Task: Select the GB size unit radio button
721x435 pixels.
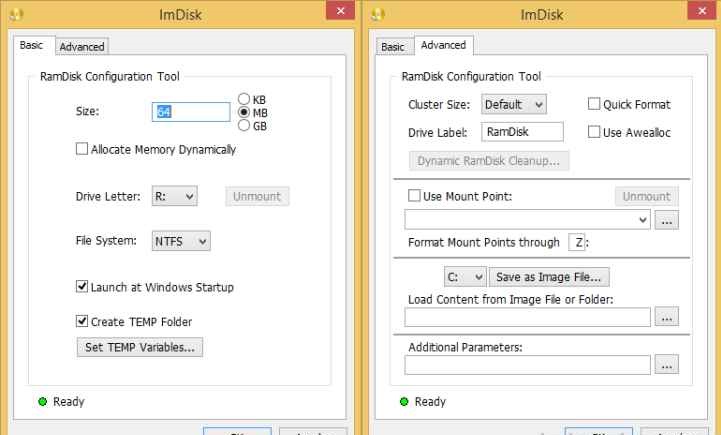Action: click(243, 126)
